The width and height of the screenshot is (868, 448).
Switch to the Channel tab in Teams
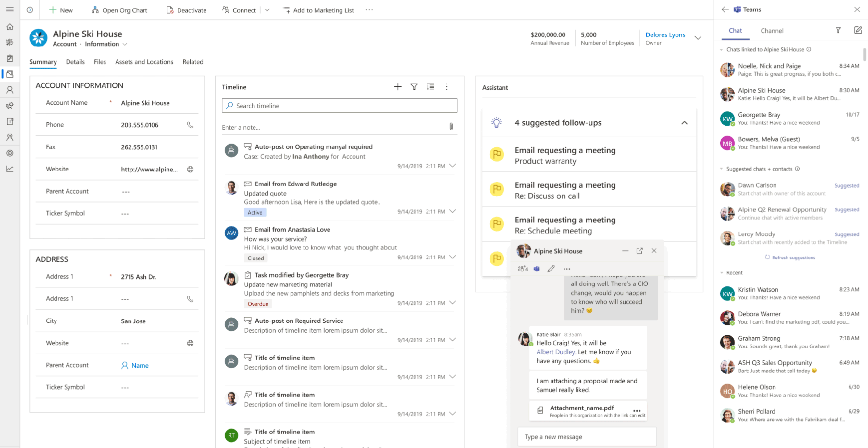tap(772, 31)
